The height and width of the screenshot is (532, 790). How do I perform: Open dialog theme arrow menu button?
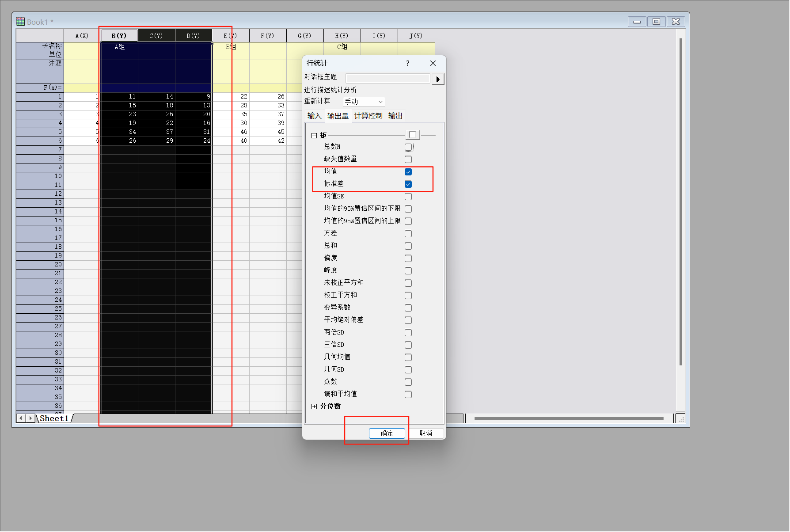point(438,79)
